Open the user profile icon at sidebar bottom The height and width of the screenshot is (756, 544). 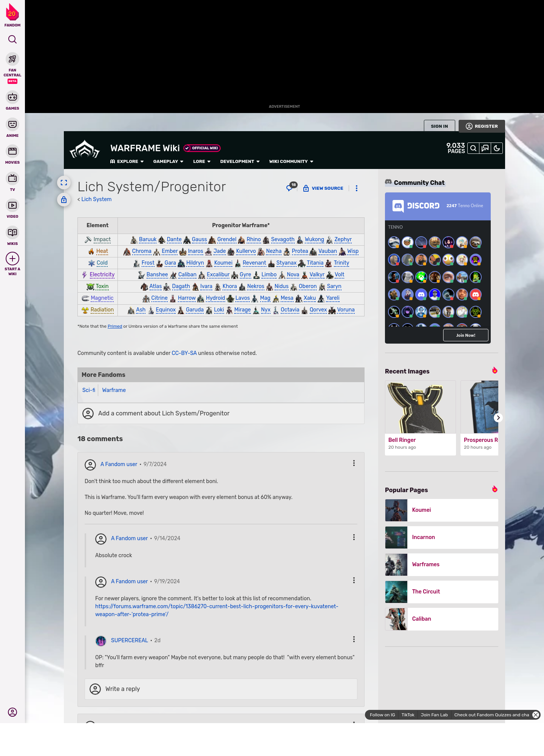tap(12, 712)
